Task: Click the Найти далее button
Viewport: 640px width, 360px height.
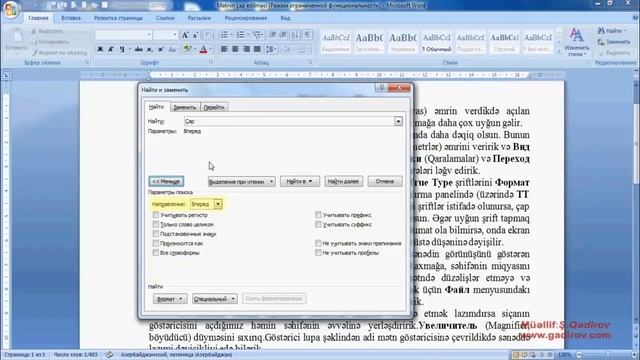Action: click(343, 181)
